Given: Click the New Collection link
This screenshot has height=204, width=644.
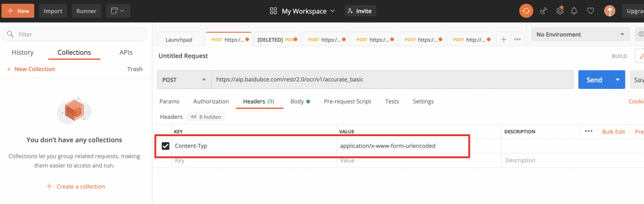Looking at the screenshot, I should 31,69.
